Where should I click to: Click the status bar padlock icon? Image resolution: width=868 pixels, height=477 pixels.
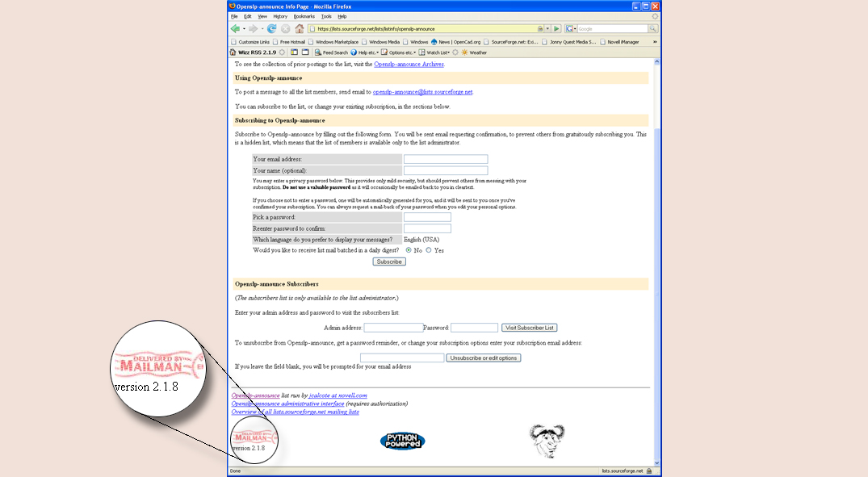click(649, 471)
